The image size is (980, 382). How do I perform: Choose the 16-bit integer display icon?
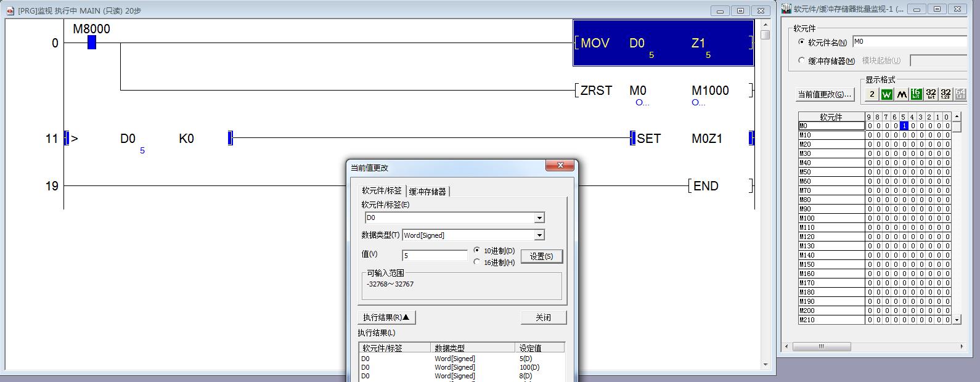pos(916,94)
